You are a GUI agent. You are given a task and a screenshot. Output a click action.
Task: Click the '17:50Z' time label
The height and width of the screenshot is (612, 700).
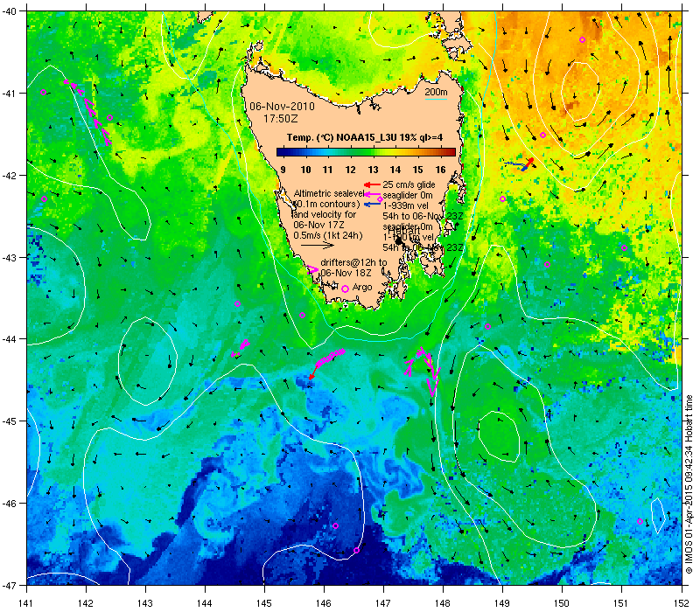(280, 119)
